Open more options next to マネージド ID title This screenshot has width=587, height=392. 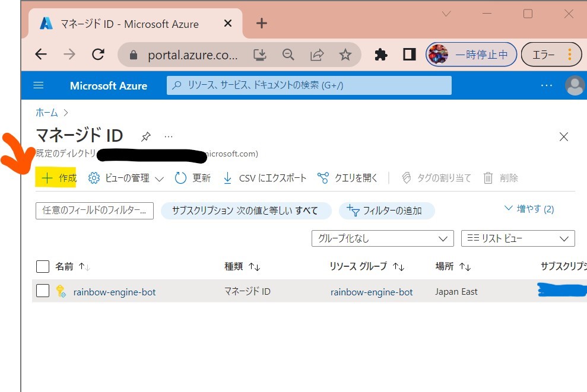[169, 136]
